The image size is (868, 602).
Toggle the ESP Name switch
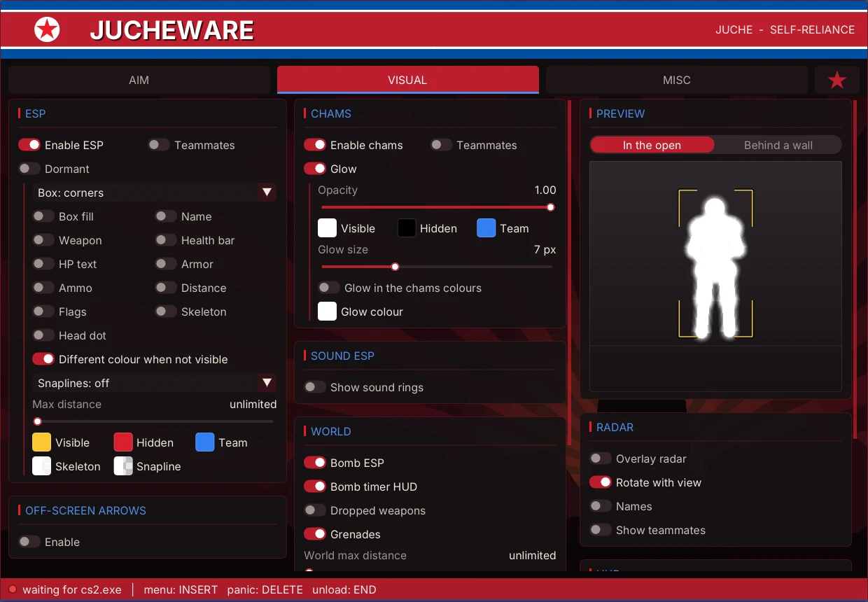pyautogui.click(x=166, y=216)
